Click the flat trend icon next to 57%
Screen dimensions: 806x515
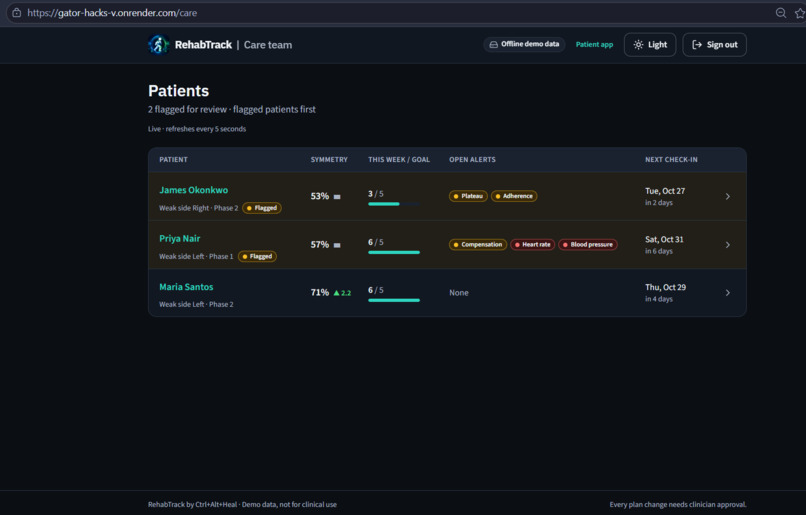(337, 245)
